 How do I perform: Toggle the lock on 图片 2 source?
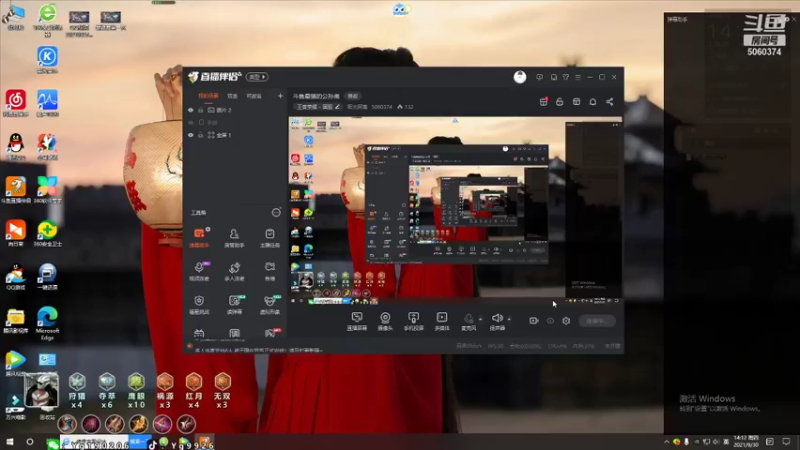201,110
